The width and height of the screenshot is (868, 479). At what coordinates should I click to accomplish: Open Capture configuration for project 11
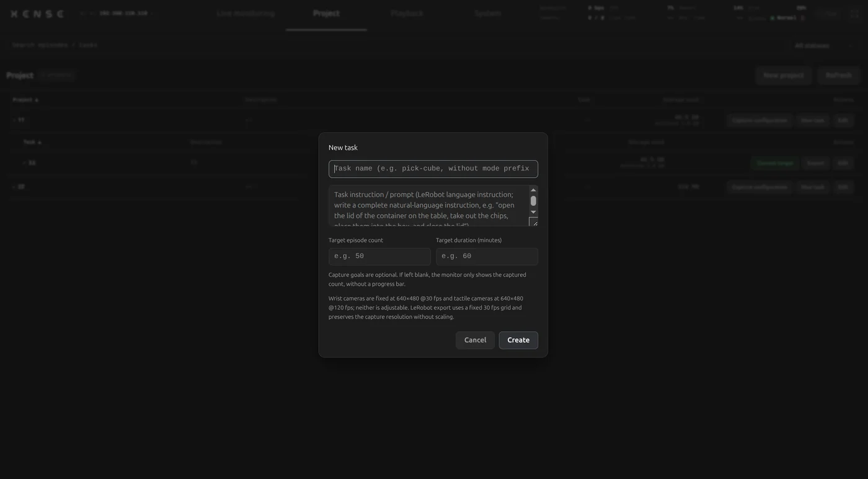click(x=759, y=120)
